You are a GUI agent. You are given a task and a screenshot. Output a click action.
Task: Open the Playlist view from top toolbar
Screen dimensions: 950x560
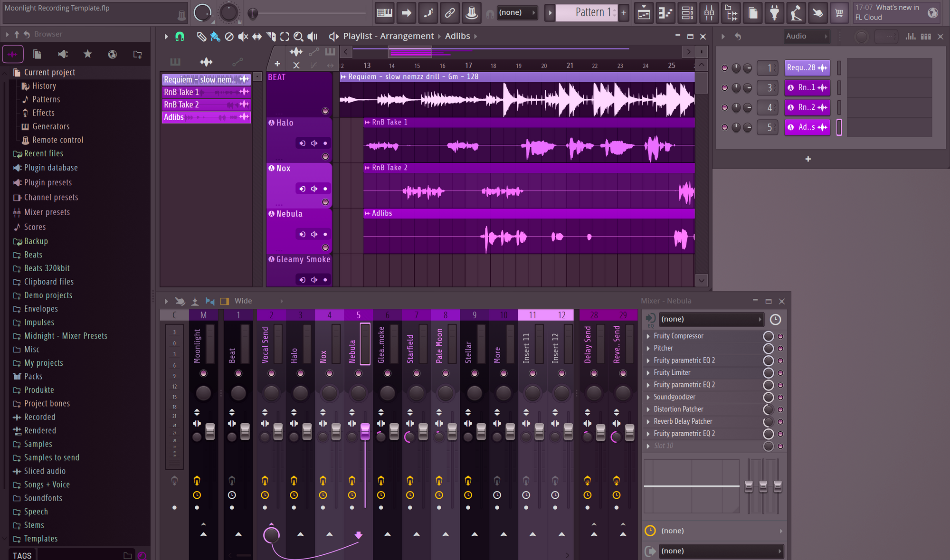pyautogui.click(x=644, y=13)
